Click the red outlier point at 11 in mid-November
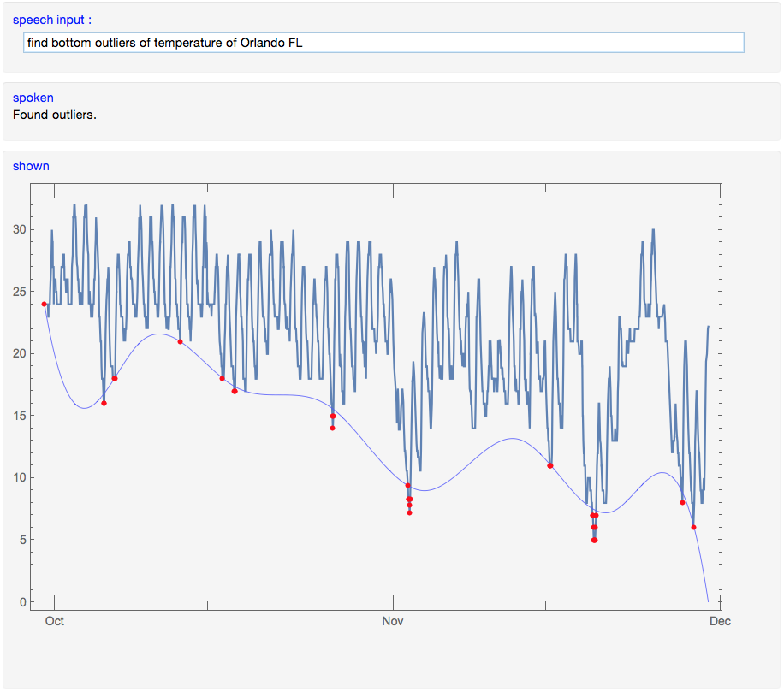Viewport: 784px width, 692px height. (550, 465)
